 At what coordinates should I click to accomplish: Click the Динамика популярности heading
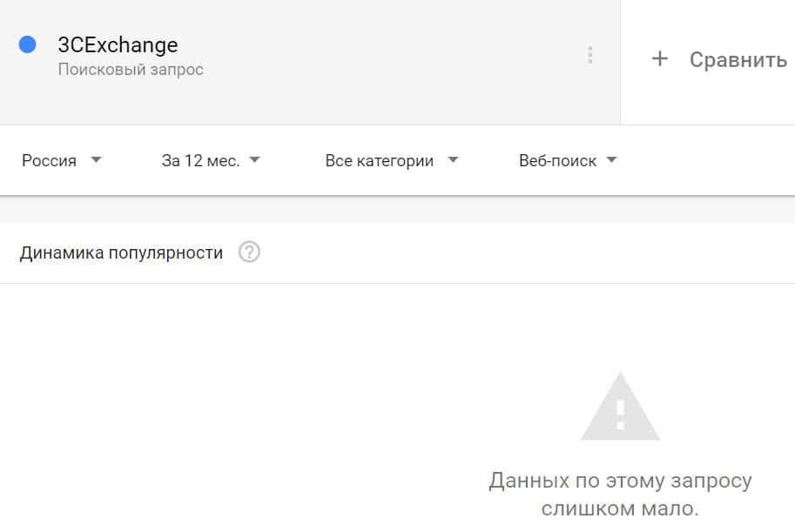pyautogui.click(x=121, y=253)
